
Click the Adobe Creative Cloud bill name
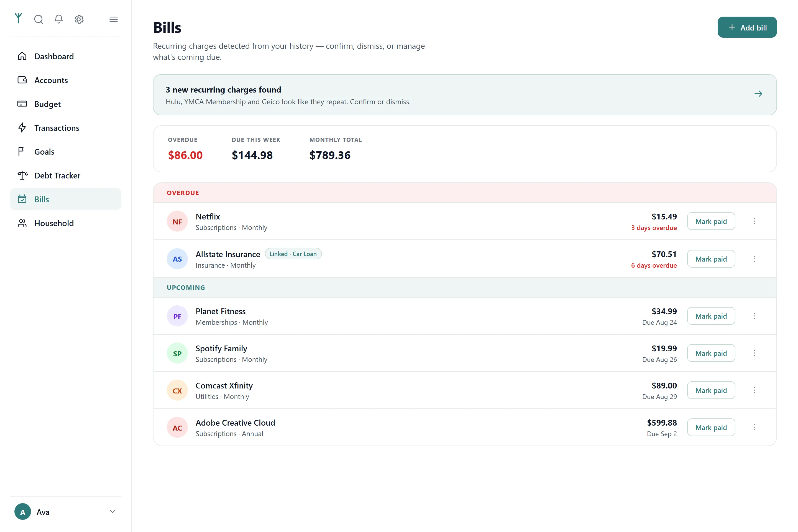tap(235, 422)
